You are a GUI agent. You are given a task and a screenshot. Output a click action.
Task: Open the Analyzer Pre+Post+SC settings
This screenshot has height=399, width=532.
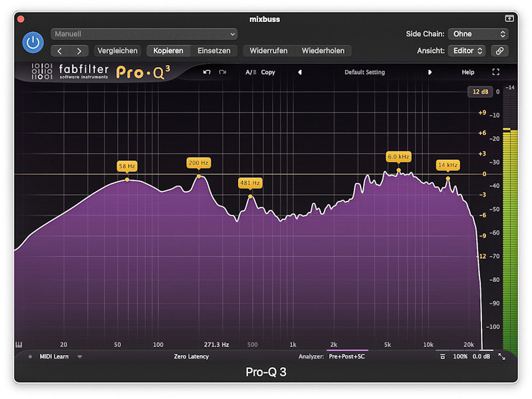point(346,356)
